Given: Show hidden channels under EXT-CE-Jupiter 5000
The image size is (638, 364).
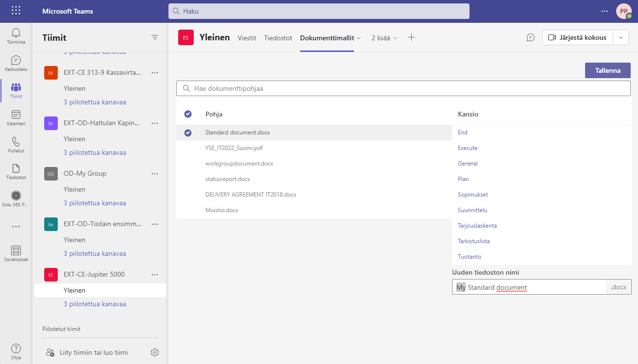Looking at the screenshot, I should click(95, 304).
